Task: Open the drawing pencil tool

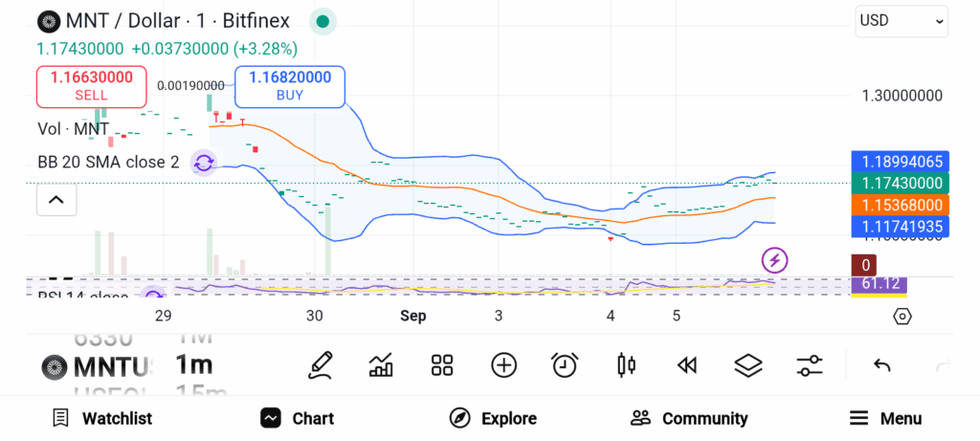Action: pyautogui.click(x=320, y=365)
